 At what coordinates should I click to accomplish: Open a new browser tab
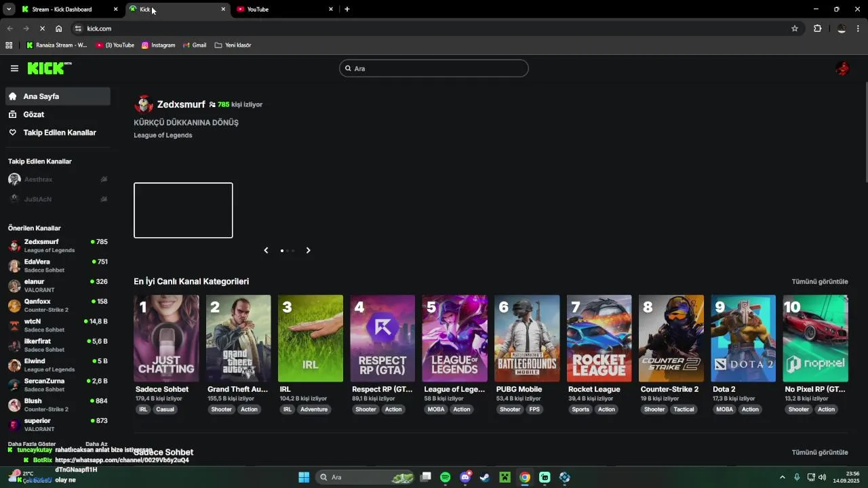click(347, 9)
